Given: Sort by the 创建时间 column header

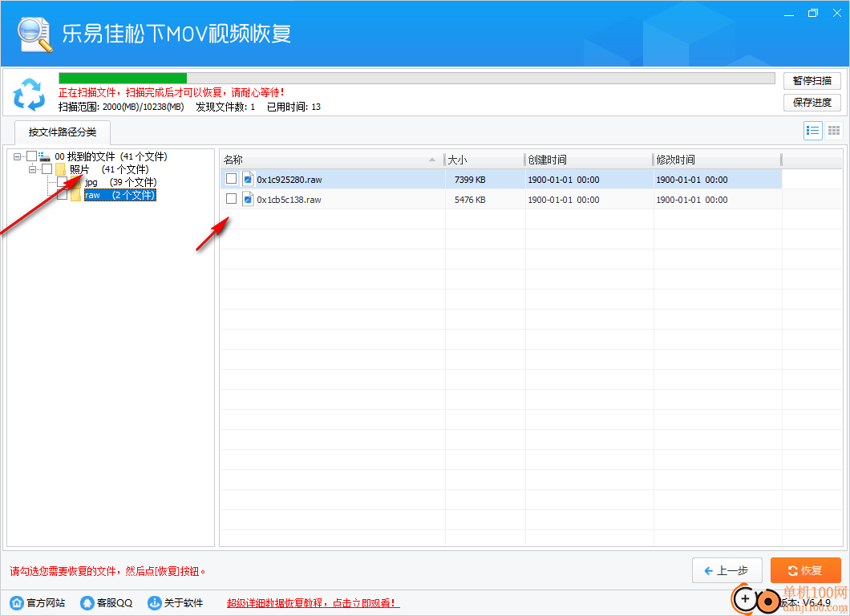Looking at the screenshot, I should [589, 160].
